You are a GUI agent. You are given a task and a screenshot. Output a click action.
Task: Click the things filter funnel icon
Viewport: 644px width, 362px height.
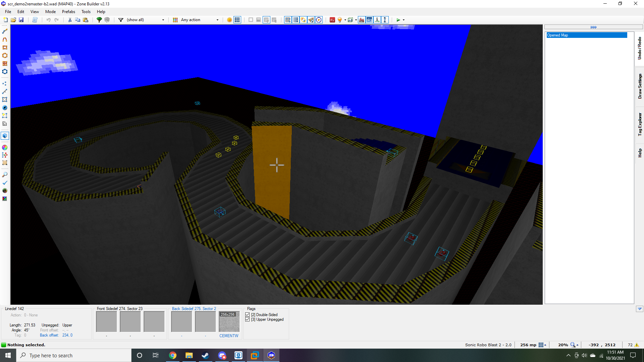tap(121, 20)
